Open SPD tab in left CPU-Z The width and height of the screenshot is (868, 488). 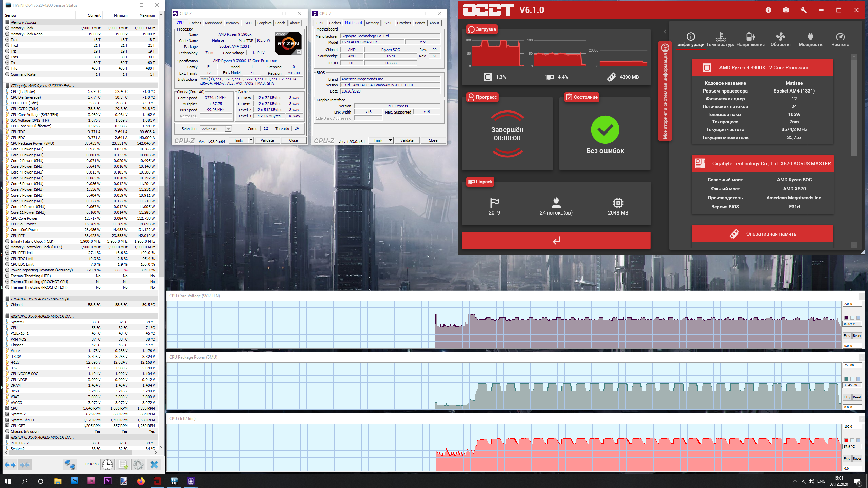click(x=248, y=23)
